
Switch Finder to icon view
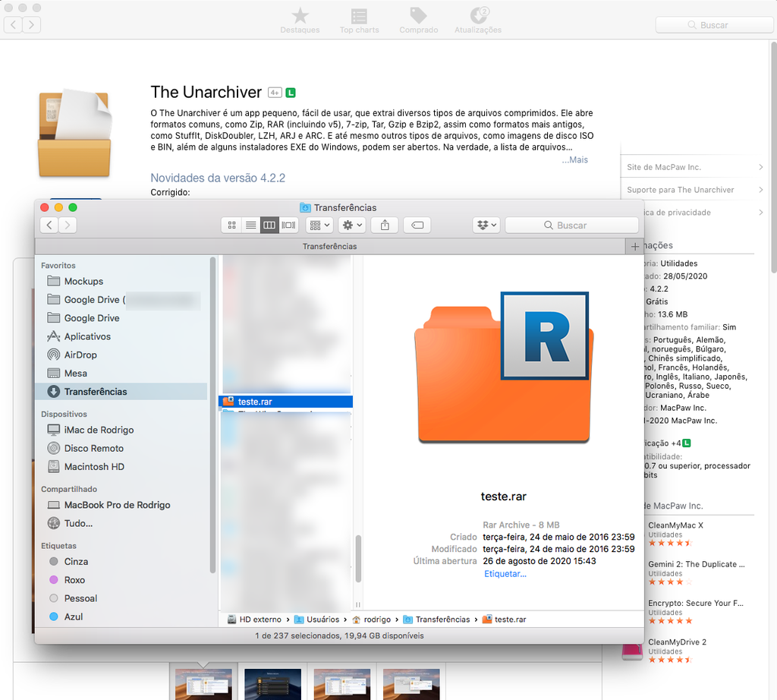coord(231,225)
